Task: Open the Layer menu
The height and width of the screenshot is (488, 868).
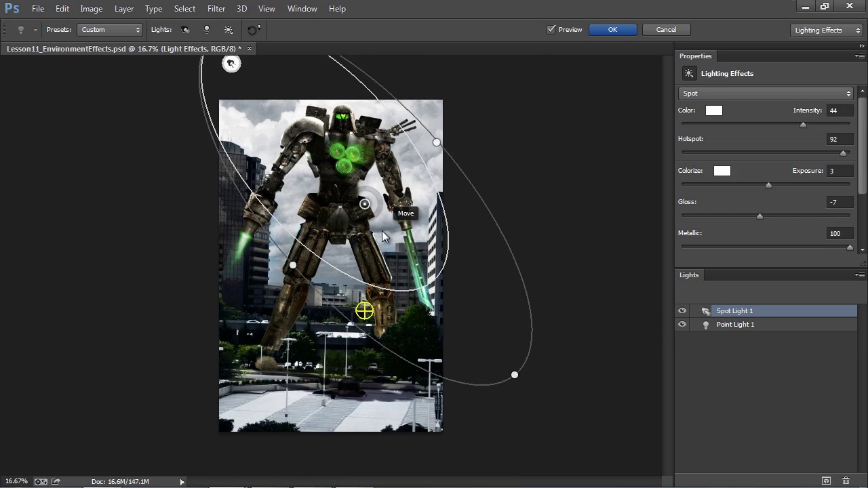Action: 123,9
